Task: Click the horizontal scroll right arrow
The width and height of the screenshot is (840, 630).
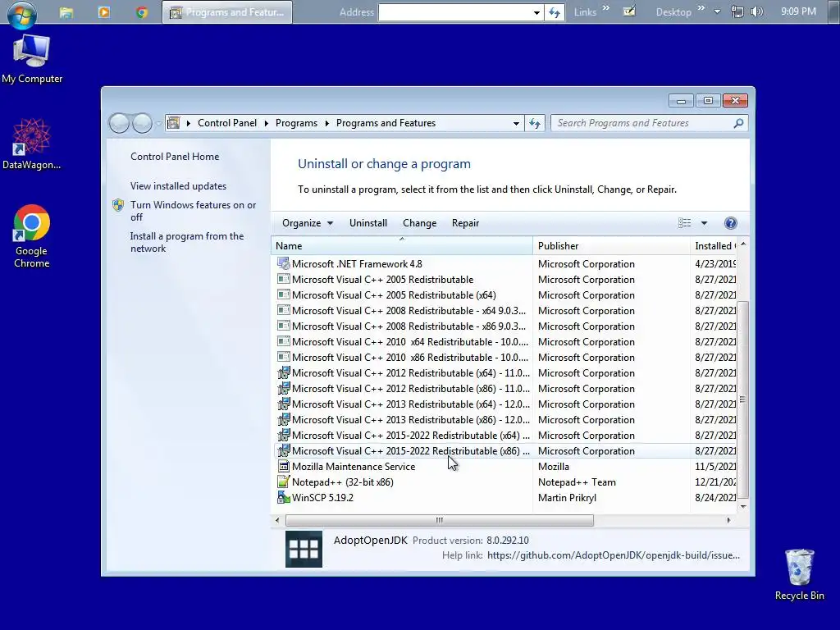Action: point(728,520)
